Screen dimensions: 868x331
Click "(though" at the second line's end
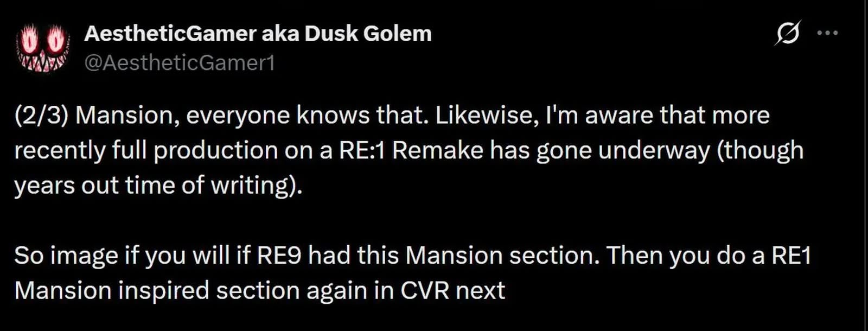pos(760,150)
